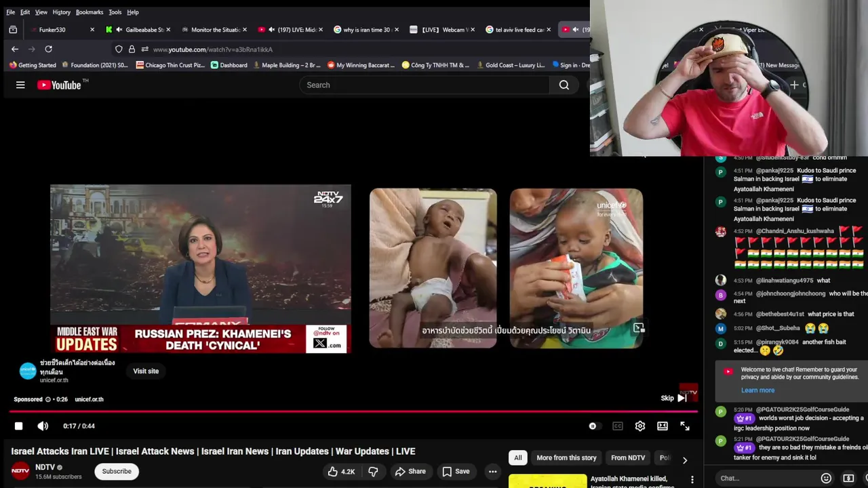Open the tracking protection shield icon
Viewport: 868px width, 488px height.
(119, 49)
